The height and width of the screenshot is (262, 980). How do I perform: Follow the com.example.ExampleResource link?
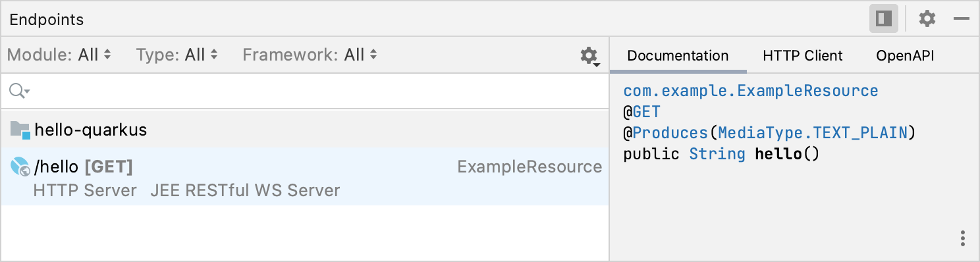coord(751,91)
